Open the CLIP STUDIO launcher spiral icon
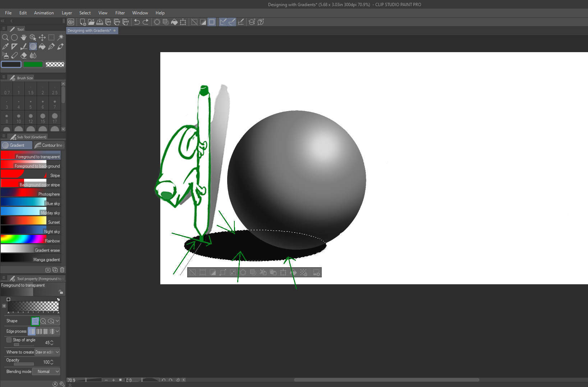 click(71, 22)
